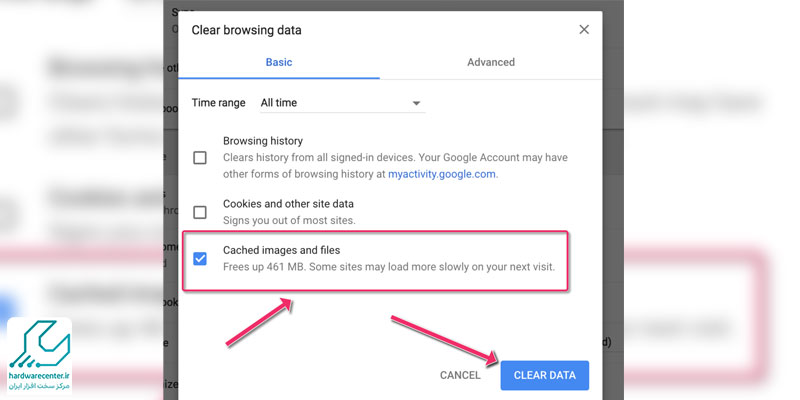Screen dimensions: 800x400
Task: Check the Cookies and other site data box
Action: 200,212
